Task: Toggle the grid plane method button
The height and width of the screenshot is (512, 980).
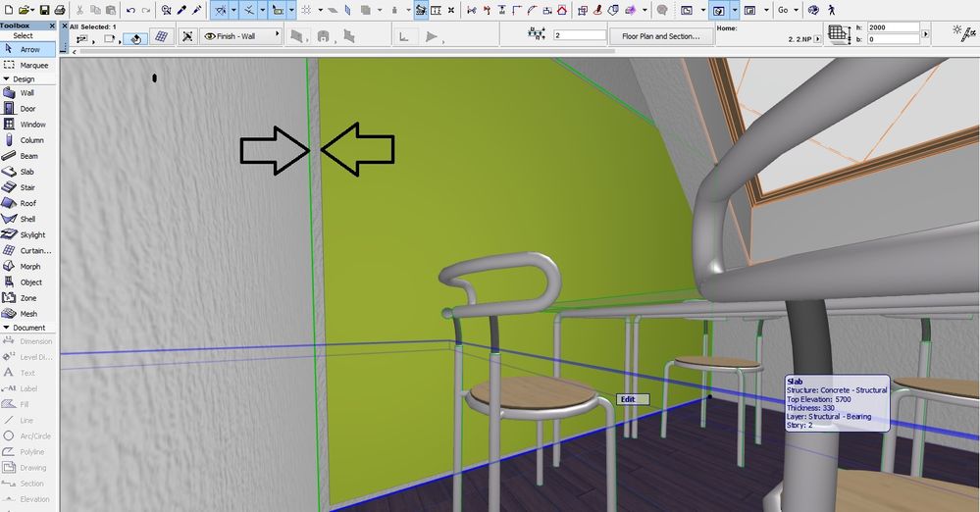Action: click(161, 37)
